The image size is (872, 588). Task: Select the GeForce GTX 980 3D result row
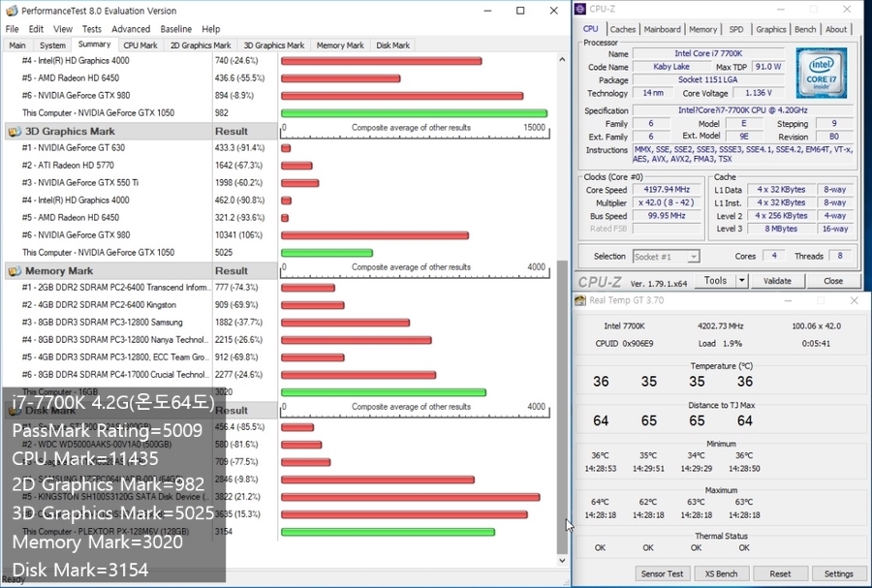[x=140, y=235]
